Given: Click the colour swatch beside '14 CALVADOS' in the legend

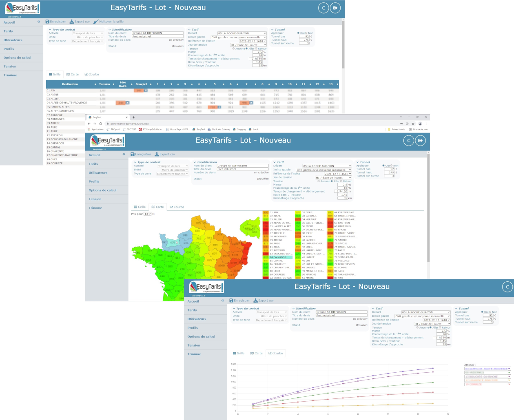Looking at the screenshot, I should 266,257.
